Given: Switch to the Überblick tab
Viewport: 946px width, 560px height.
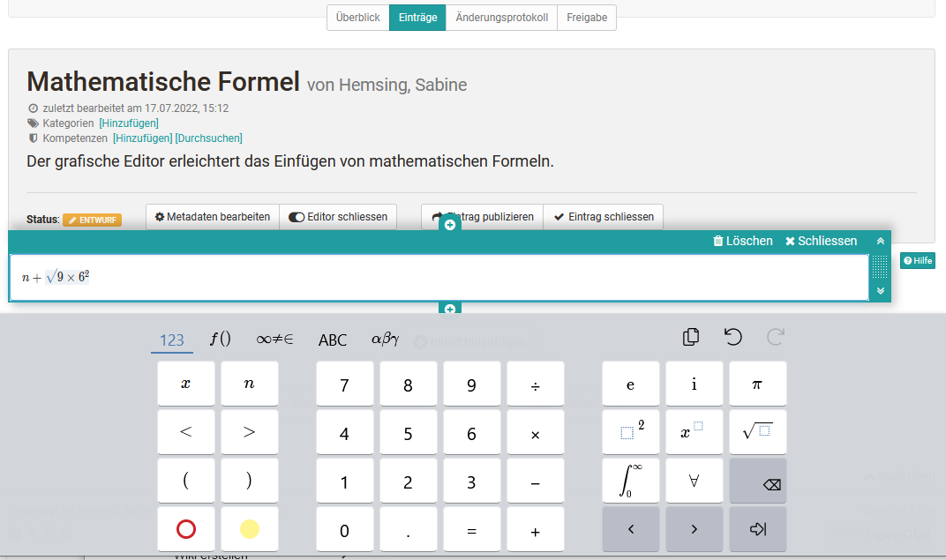Looking at the screenshot, I should (357, 17).
